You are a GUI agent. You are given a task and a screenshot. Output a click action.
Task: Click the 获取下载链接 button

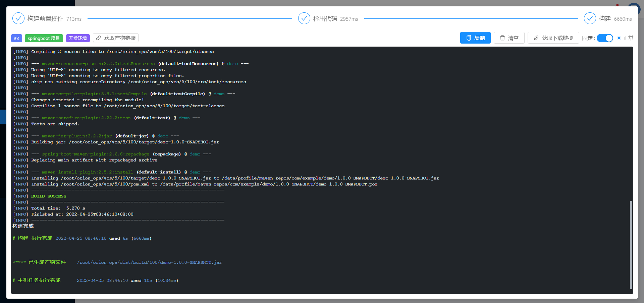point(553,38)
